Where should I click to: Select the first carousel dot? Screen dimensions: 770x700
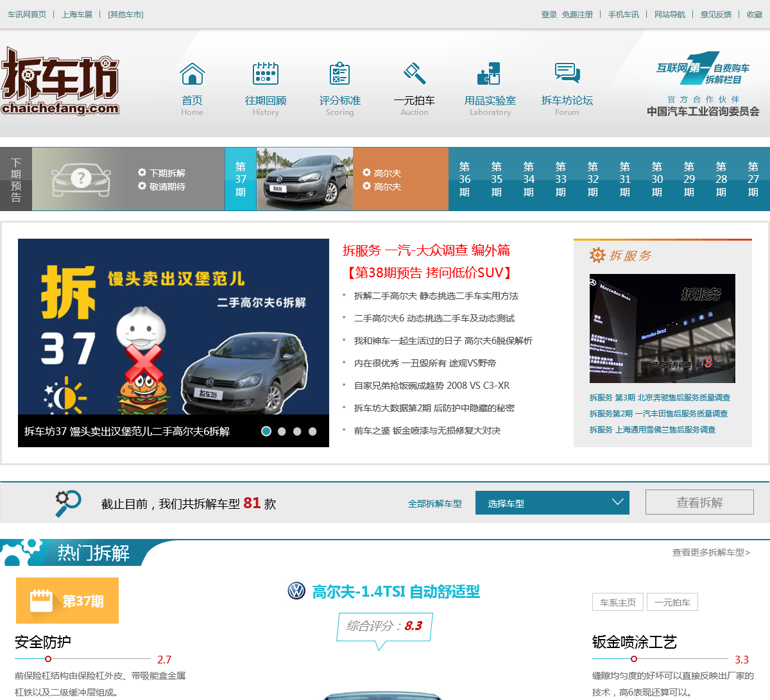pos(266,431)
